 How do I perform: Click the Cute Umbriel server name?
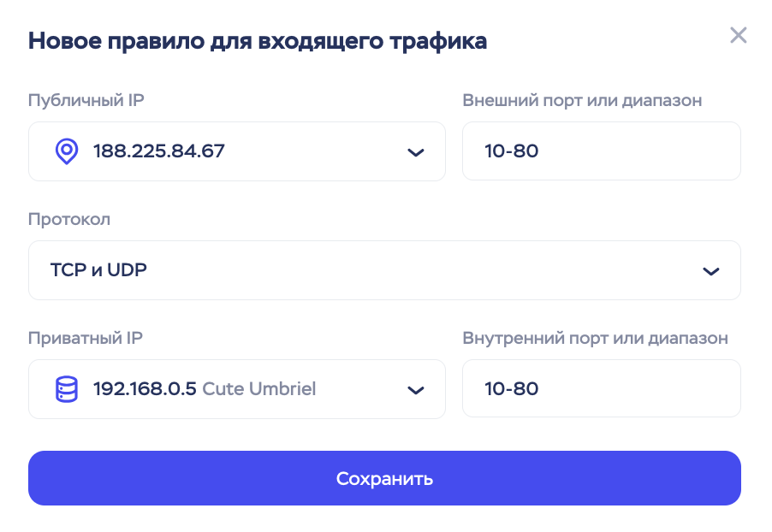[x=259, y=389]
